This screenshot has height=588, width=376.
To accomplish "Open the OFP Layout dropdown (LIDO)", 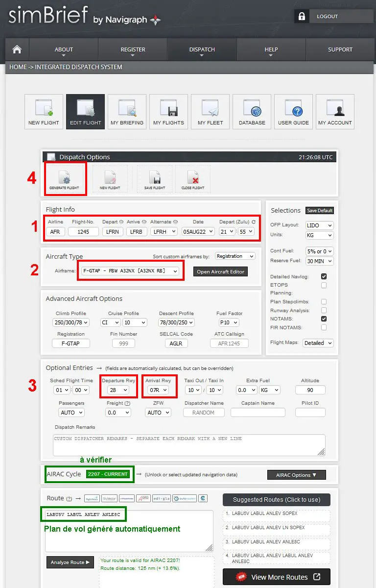I will pyautogui.click(x=319, y=225).
